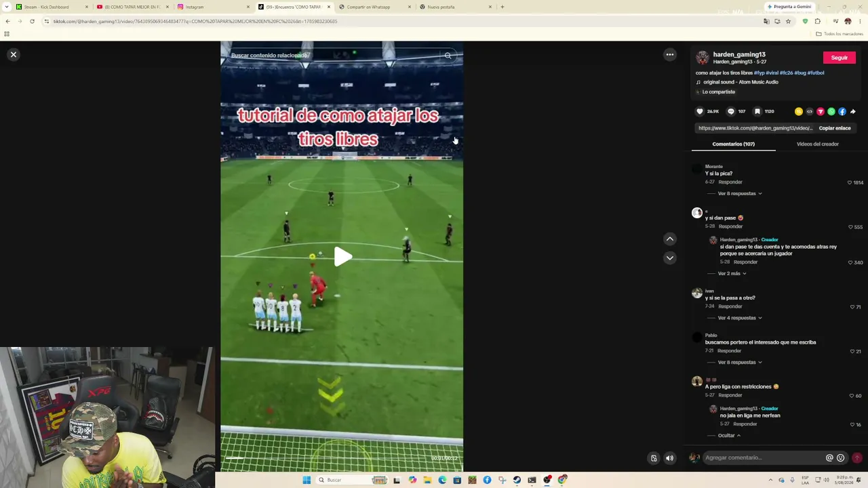Share via the yellow repost icon
The image size is (868, 488).
[x=799, y=111]
